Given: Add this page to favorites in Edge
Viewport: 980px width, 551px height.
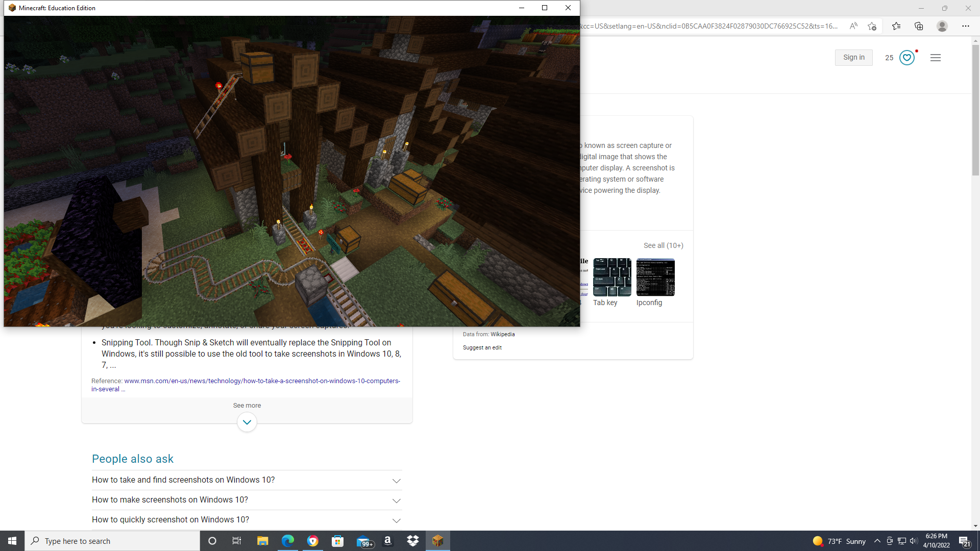Looking at the screenshot, I should click(872, 26).
